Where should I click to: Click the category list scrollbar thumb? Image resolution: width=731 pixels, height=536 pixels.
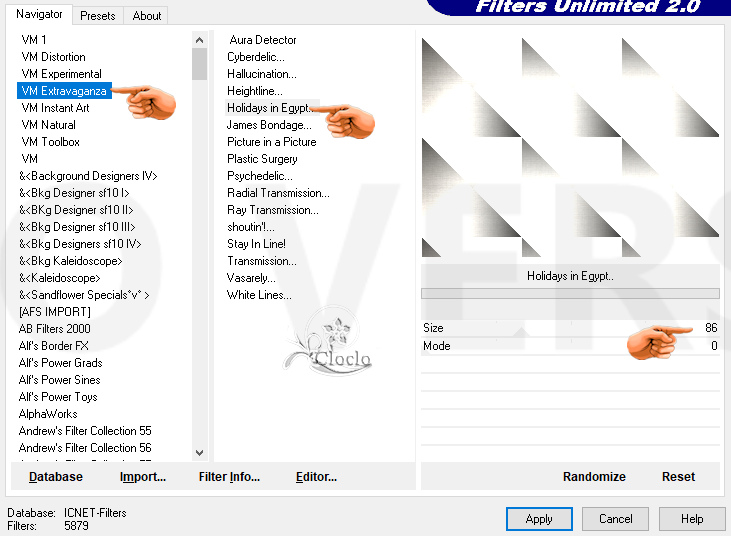[200, 64]
